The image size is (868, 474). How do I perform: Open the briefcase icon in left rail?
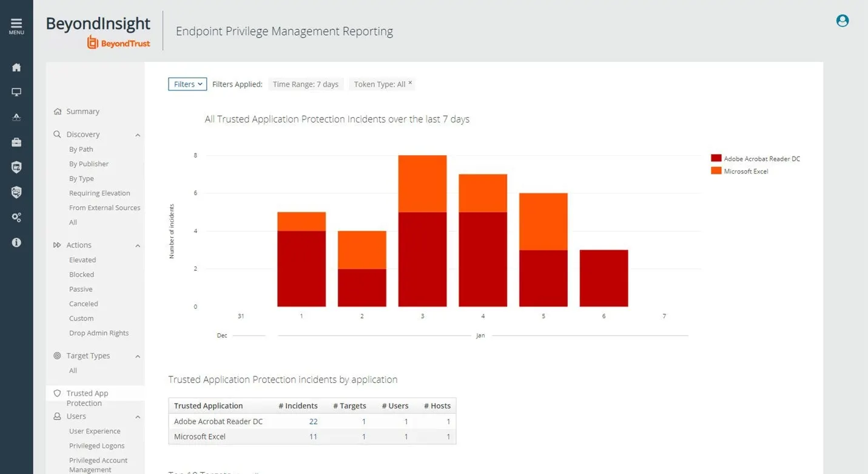click(16, 143)
